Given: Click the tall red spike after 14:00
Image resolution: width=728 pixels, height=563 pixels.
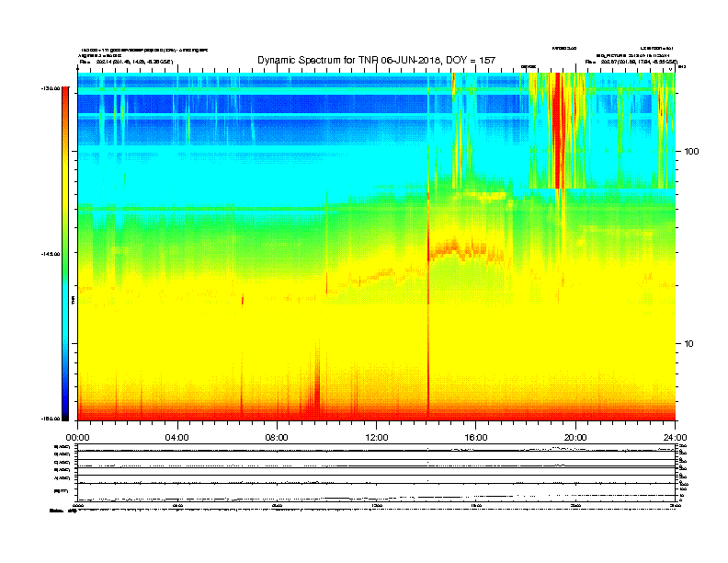Looking at the screenshot, I should pyautogui.click(x=428, y=302).
